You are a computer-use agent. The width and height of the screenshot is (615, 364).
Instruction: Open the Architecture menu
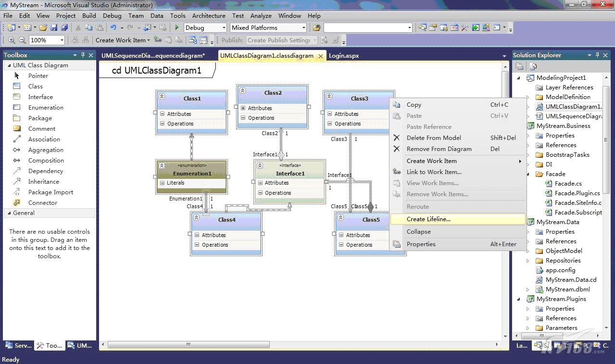[209, 15]
